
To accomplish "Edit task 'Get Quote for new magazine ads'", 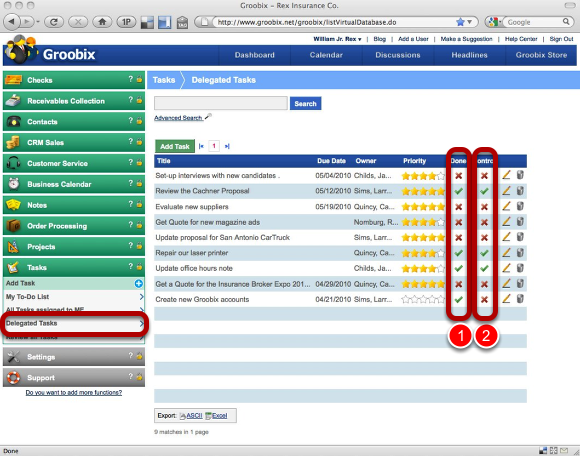I will (506, 222).
